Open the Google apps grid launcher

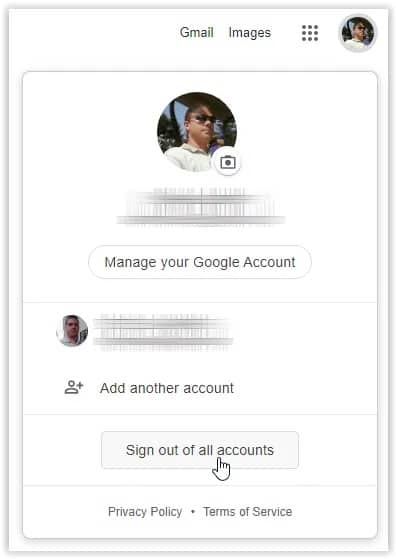pos(310,33)
